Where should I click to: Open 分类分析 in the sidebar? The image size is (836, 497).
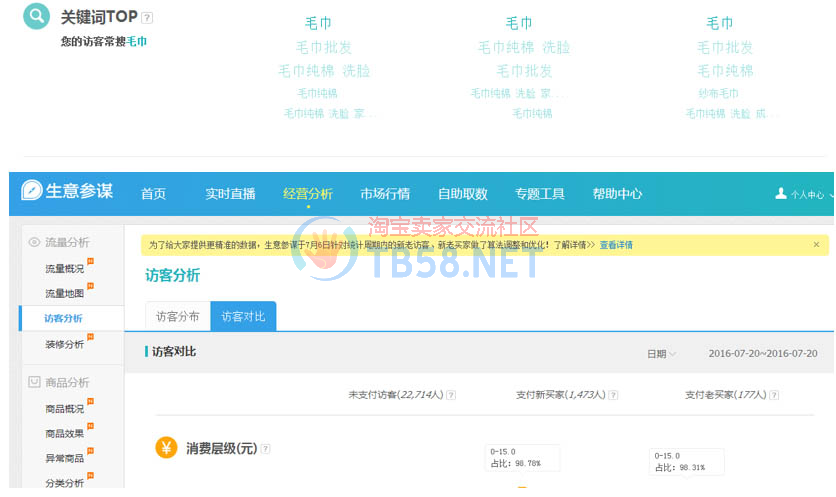click(65, 483)
